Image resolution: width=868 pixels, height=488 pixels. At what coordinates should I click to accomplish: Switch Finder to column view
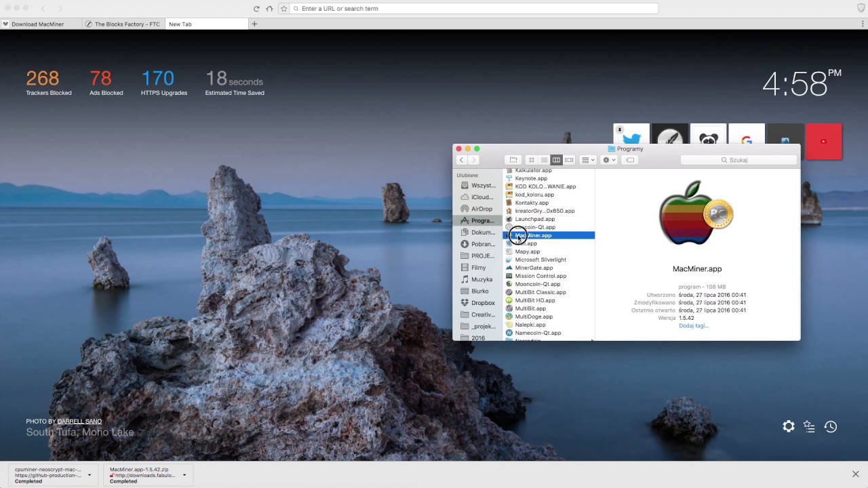[x=557, y=160]
